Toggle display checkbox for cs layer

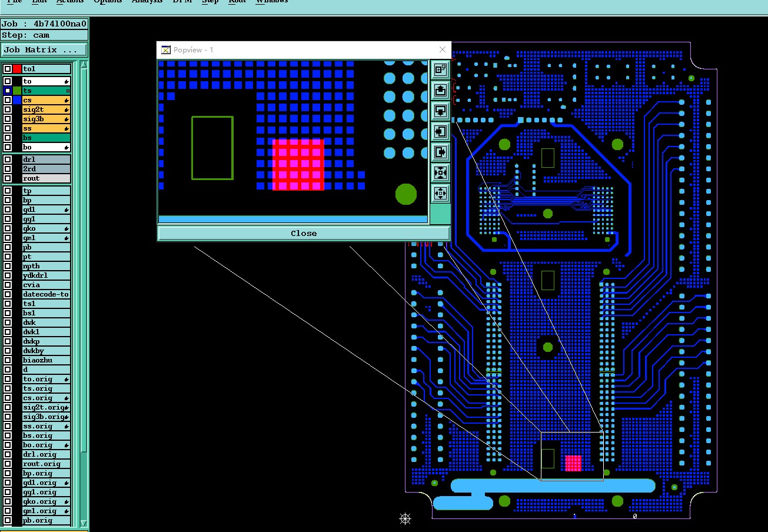coord(8,100)
